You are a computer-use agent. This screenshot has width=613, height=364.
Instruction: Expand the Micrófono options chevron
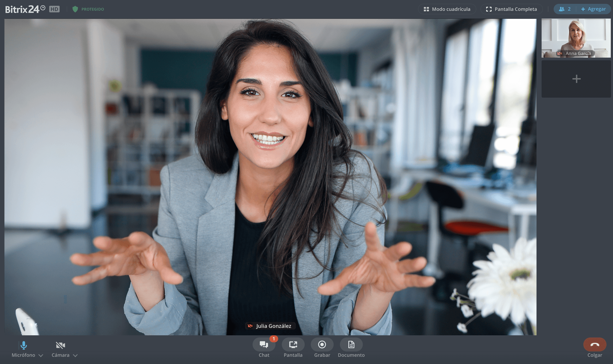tap(41, 355)
